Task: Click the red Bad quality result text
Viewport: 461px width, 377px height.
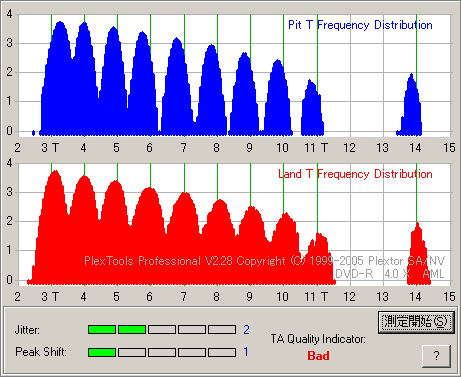Action: [318, 356]
